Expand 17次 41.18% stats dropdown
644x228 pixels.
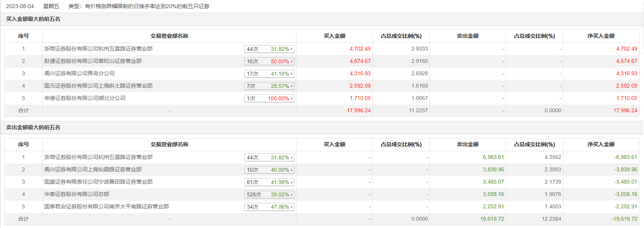coord(269,74)
